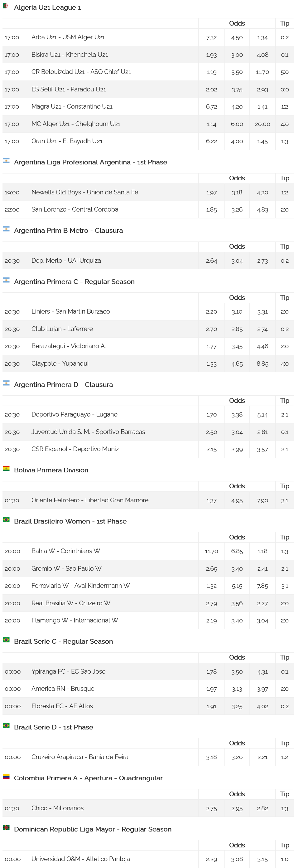
Task: Open the Flamengo W - Internacional W match
Action: [75, 620]
